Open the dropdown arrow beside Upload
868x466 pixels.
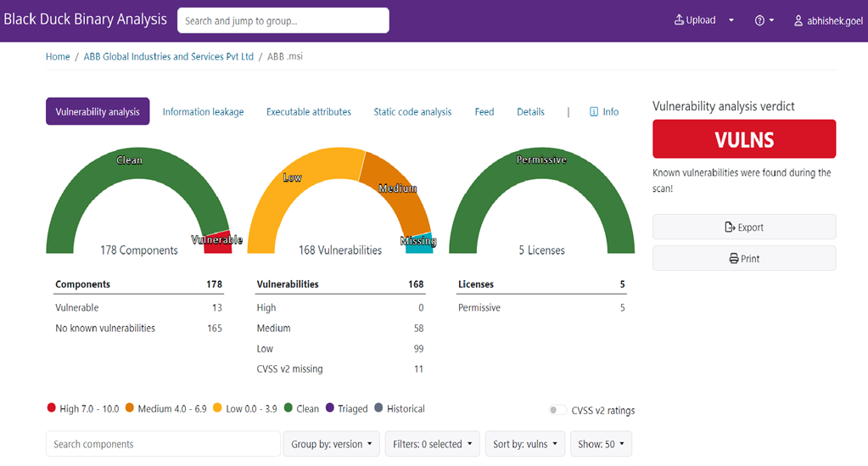731,20
